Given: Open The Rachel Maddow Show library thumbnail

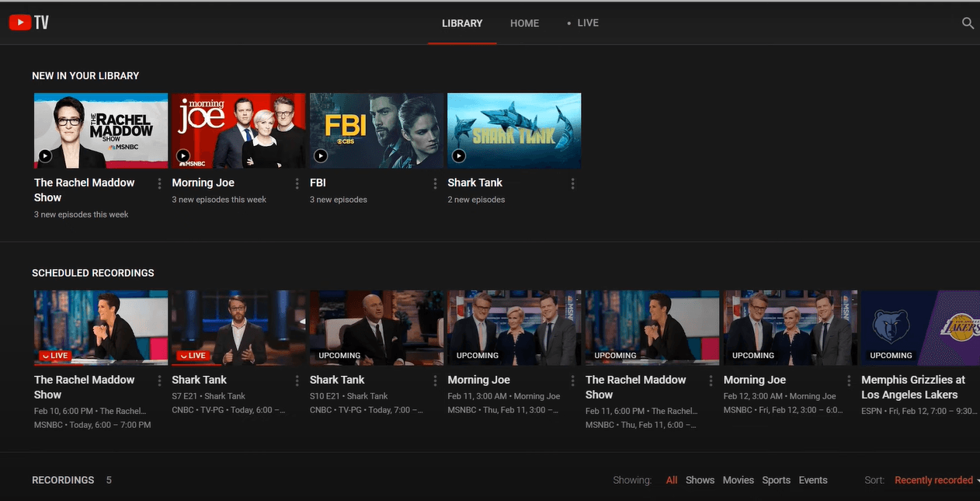Looking at the screenshot, I should 101,130.
